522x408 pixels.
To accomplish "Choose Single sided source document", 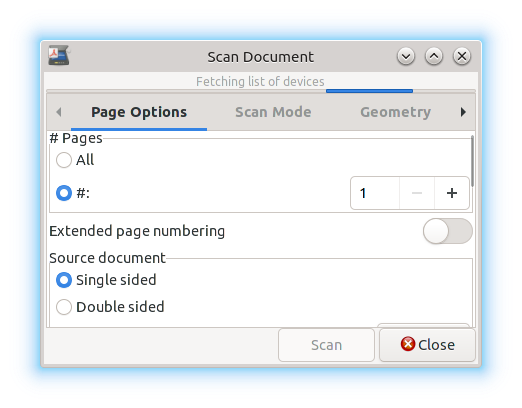I will 64,280.
